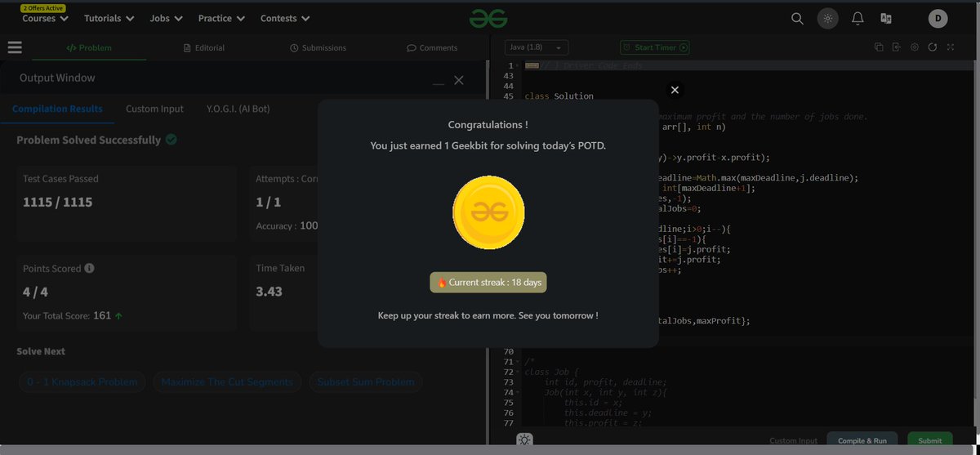Collapse the fold arrow at line 1
The height and width of the screenshot is (455, 980).
click(x=519, y=65)
